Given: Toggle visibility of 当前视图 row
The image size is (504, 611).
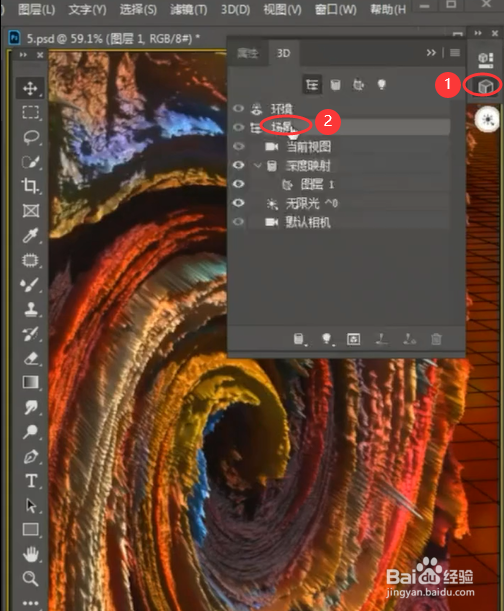Looking at the screenshot, I should click(239, 146).
